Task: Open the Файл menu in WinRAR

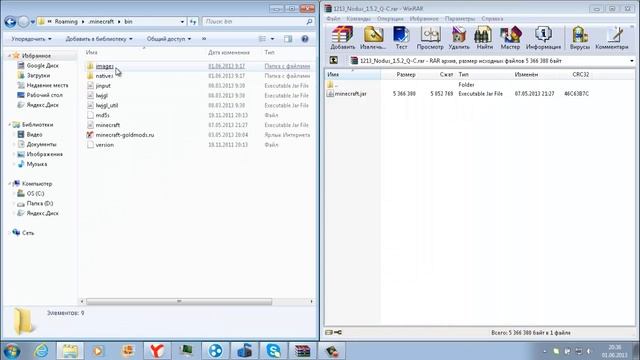Action: [x=333, y=19]
